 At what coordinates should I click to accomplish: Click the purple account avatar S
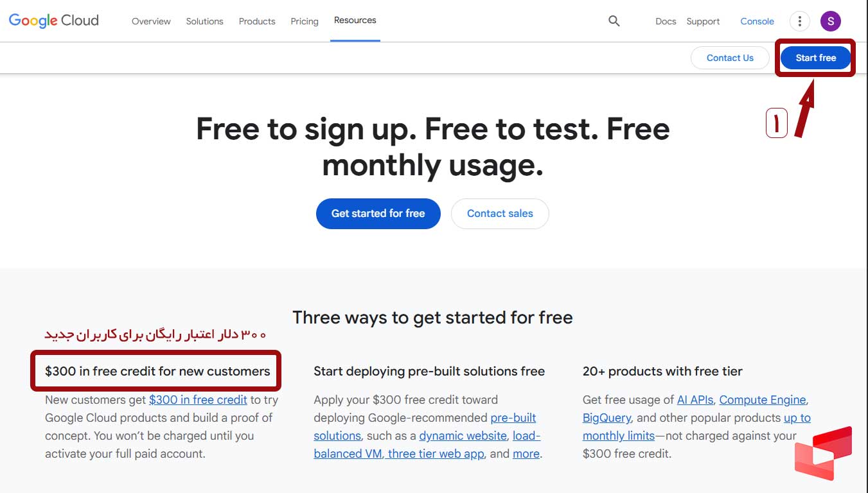[x=831, y=21]
